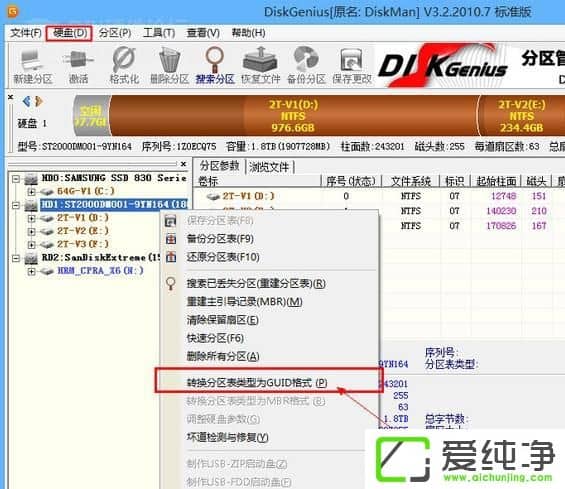Click the 新建分区 toolbar icon
Image resolution: width=565 pixels, height=489 pixels.
pos(32,66)
